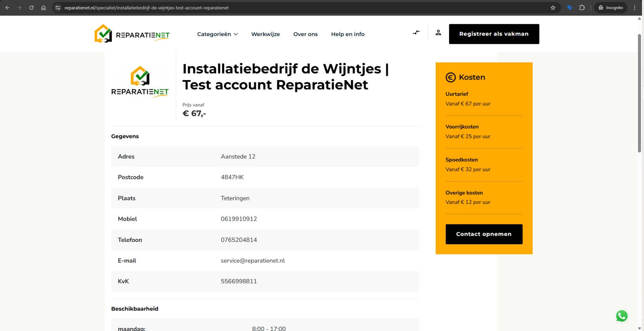This screenshot has width=644, height=331.
Task: Open the blue tag extension icon
Action: (x=570, y=8)
